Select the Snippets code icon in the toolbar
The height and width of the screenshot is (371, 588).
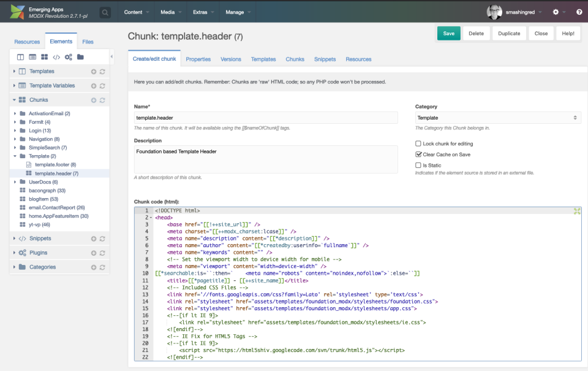(56, 58)
